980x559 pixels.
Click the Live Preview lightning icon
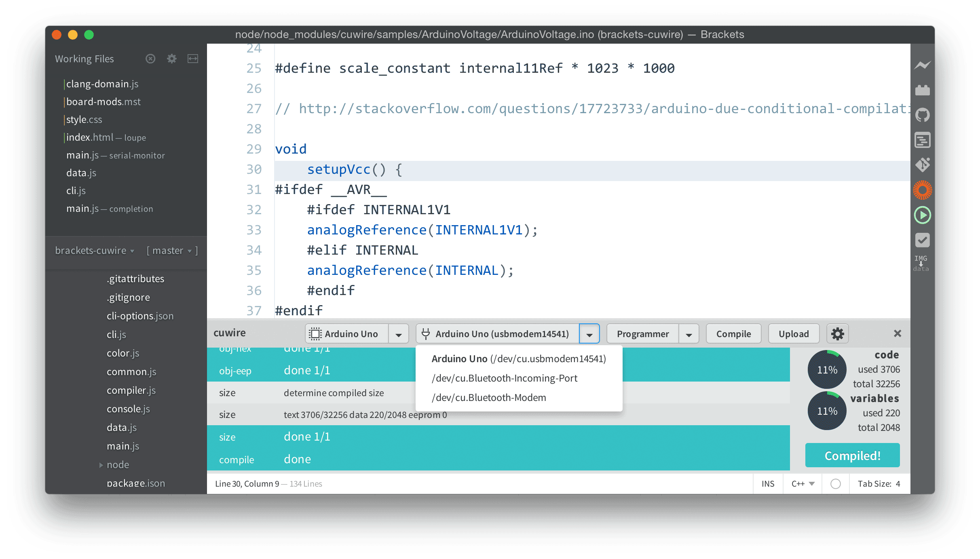pyautogui.click(x=922, y=65)
